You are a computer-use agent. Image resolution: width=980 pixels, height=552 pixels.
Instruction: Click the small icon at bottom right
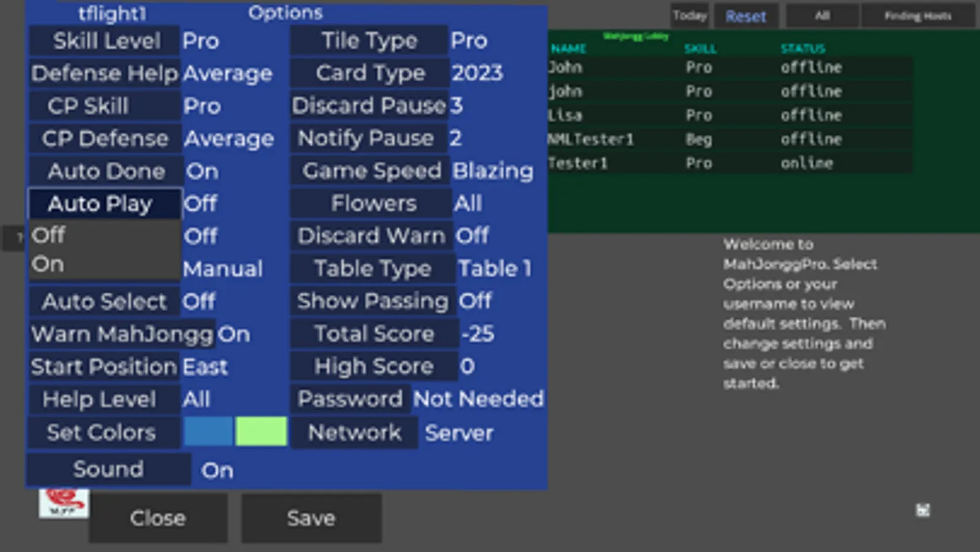(x=923, y=510)
